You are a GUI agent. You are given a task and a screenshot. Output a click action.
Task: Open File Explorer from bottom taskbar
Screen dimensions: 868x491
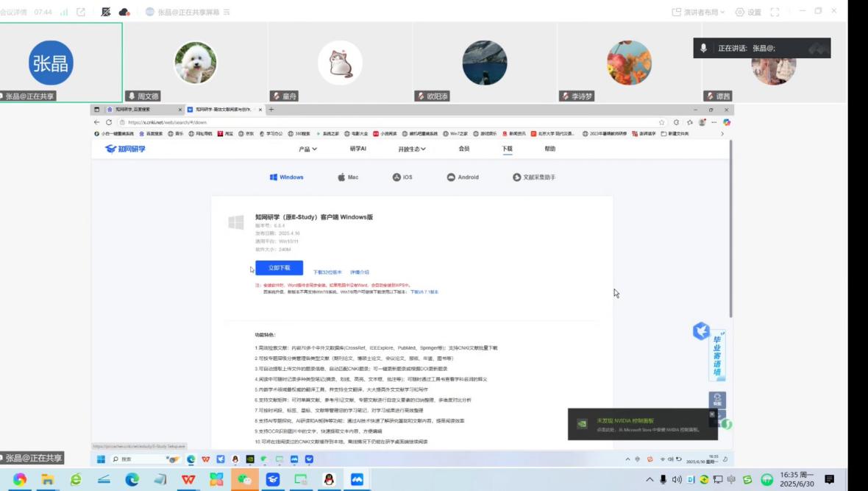(x=48, y=479)
